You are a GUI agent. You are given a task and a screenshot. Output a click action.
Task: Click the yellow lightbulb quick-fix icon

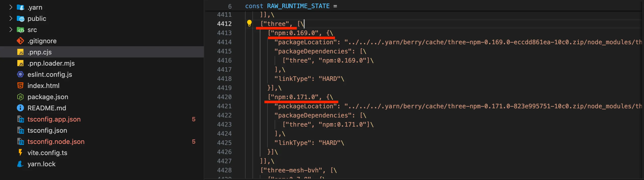point(249,23)
